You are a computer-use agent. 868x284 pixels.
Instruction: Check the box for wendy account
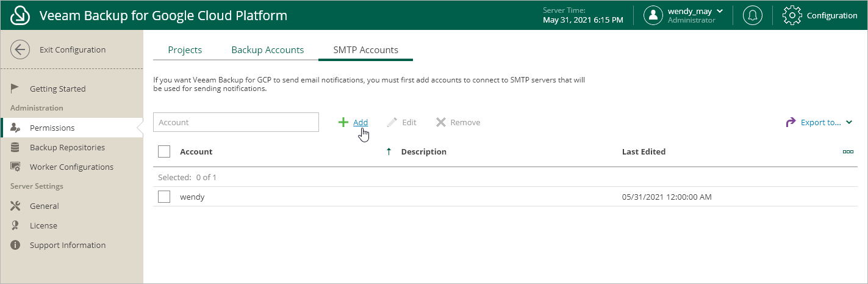(x=164, y=197)
